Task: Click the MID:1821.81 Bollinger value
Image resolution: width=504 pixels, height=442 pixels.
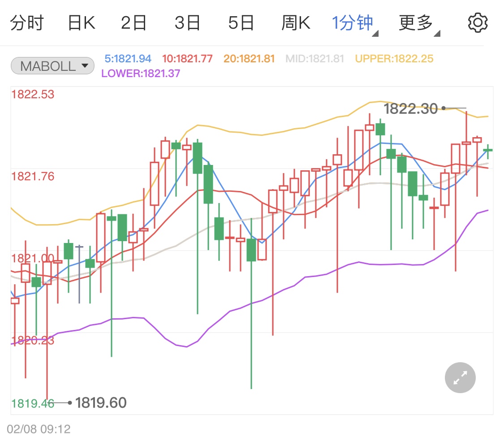Action: (314, 59)
